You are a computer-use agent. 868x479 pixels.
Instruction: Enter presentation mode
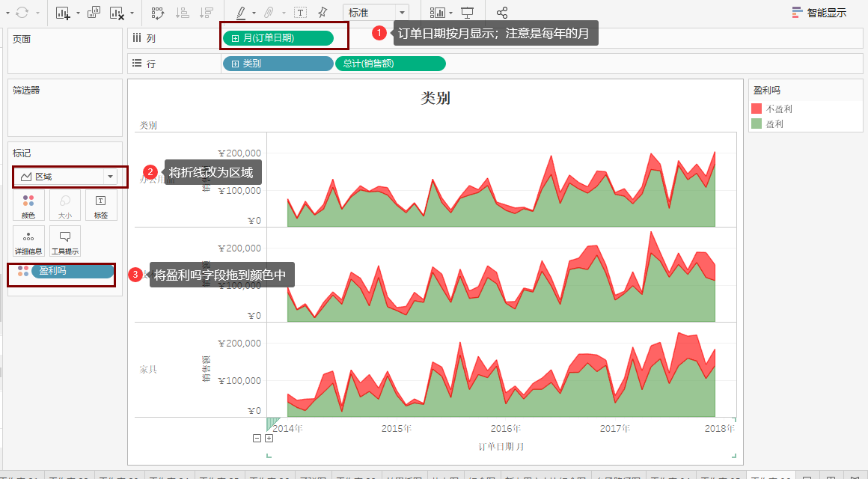[467, 12]
